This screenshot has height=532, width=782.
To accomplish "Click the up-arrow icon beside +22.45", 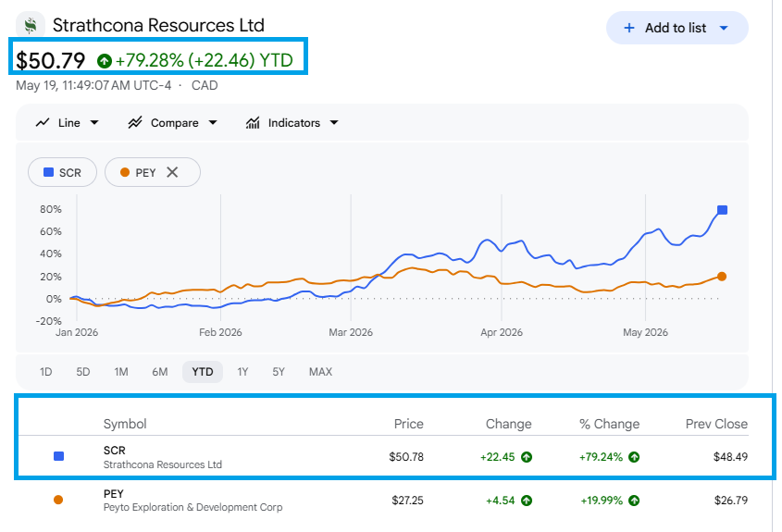I will click(x=527, y=457).
